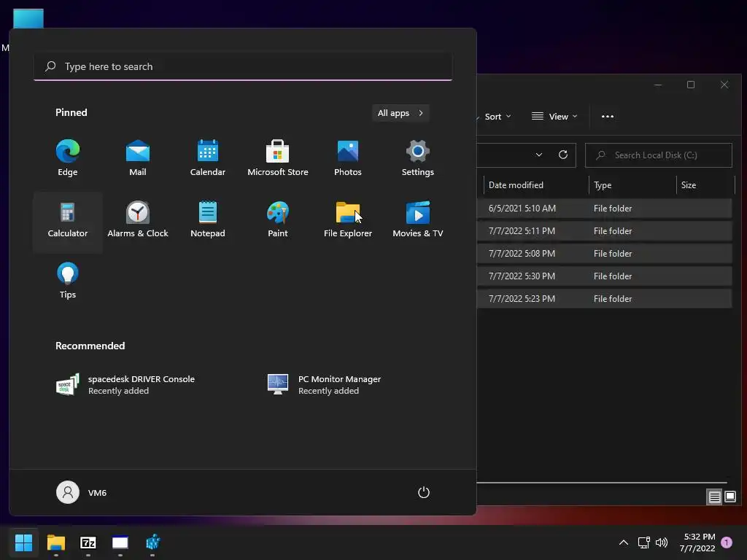Refresh the File Explorer folder

pos(563,155)
